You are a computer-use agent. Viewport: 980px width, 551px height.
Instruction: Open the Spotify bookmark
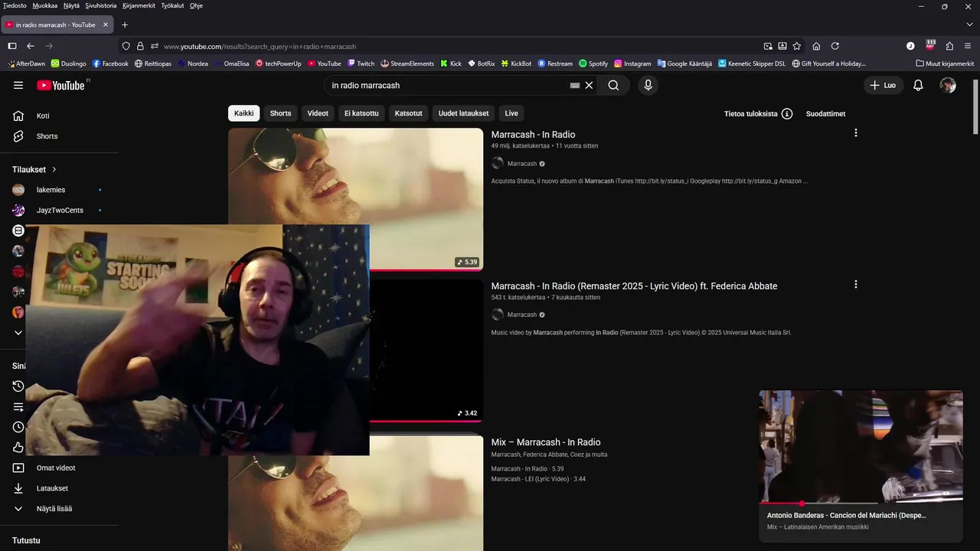(x=593, y=64)
